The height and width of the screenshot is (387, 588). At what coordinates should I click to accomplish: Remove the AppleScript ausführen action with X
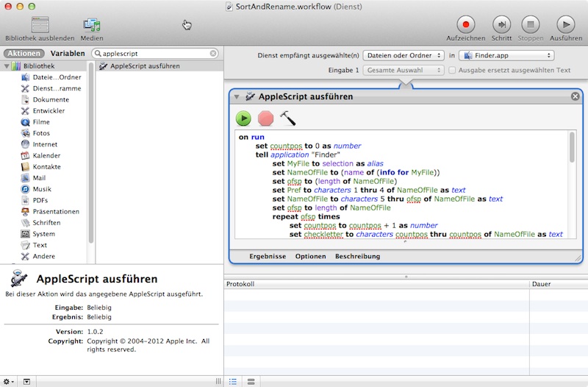point(575,96)
